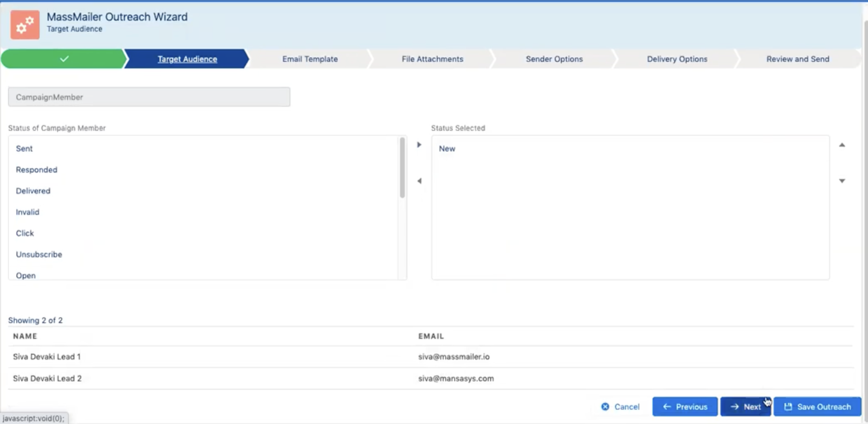Click the EMAIL column header

pos(431,336)
